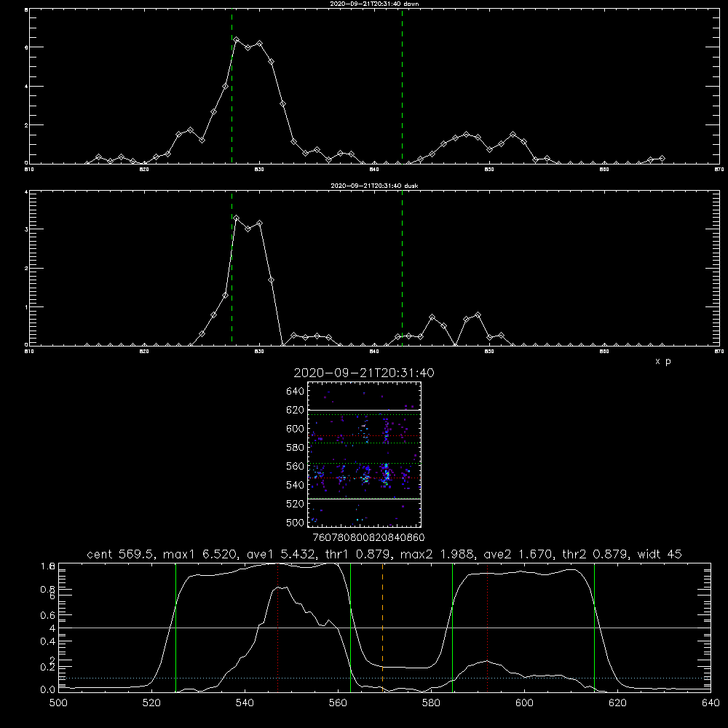Select the 'thr2 0.879' value
This screenshot has height=728, width=728.
[596, 554]
